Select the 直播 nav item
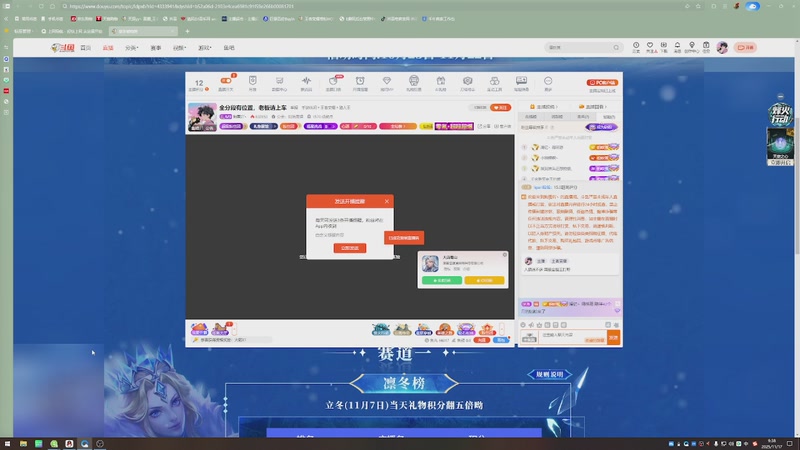Viewport: 800px width, 450px height. 108,47
